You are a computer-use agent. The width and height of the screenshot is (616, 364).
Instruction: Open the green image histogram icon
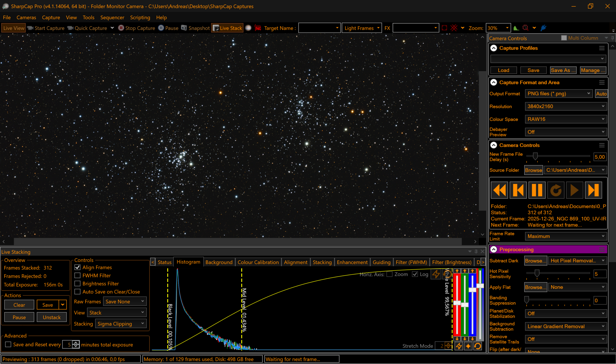coord(516,28)
